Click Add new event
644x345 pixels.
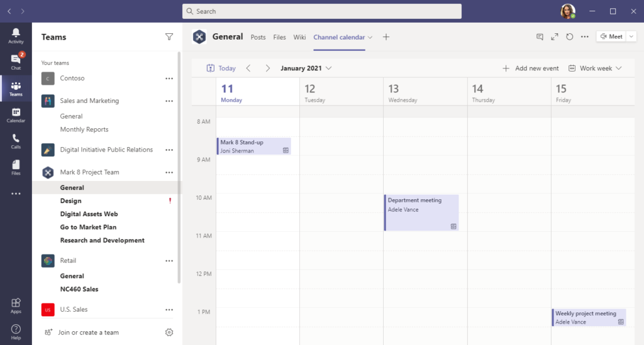point(530,68)
